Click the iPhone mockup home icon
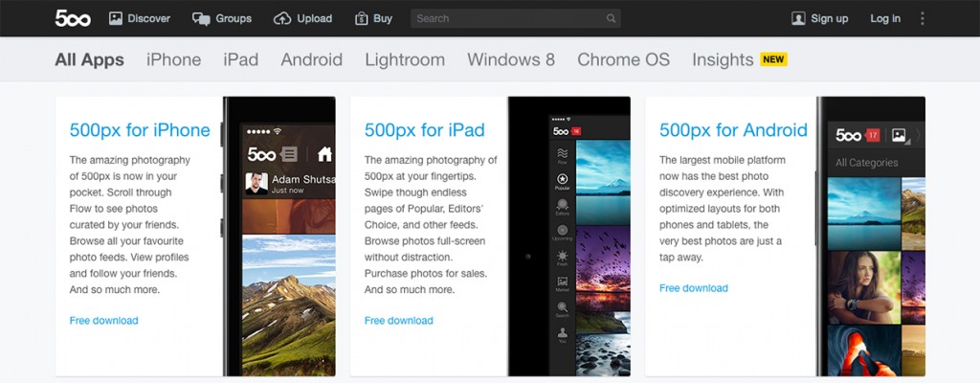 coord(324,153)
